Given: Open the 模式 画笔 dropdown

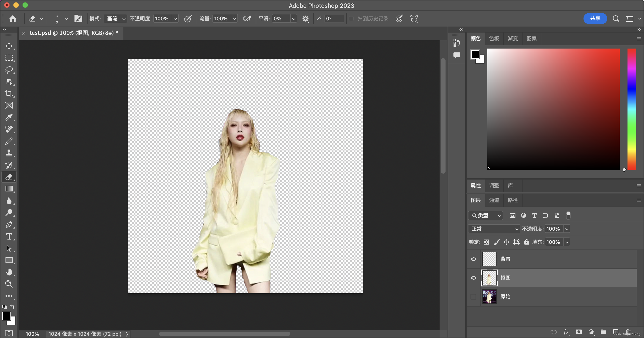Looking at the screenshot, I should 116,19.
